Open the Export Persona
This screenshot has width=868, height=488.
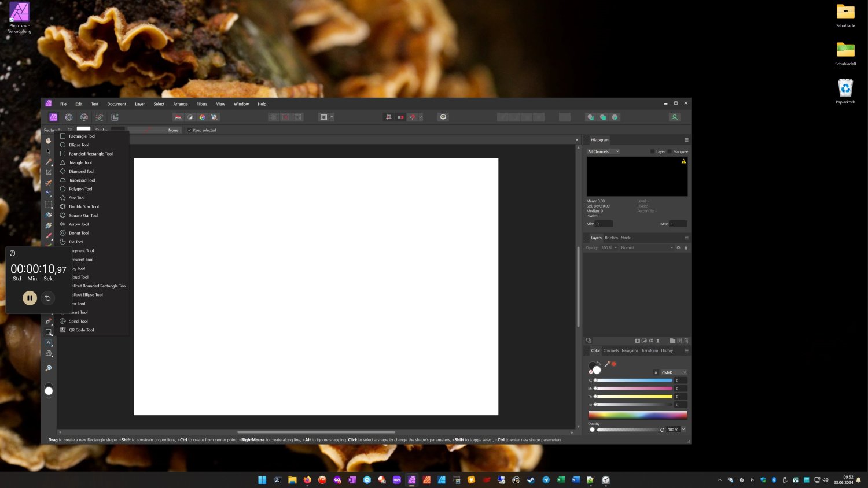point(115,117)
